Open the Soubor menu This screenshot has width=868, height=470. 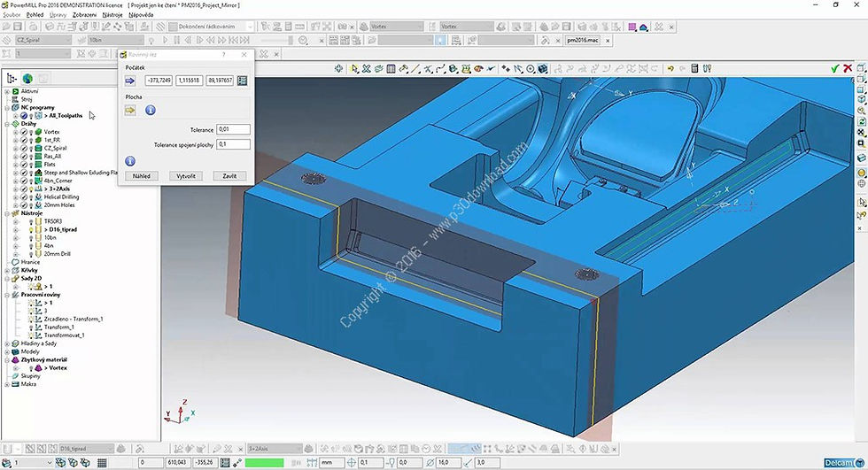(x=12, y=15)
